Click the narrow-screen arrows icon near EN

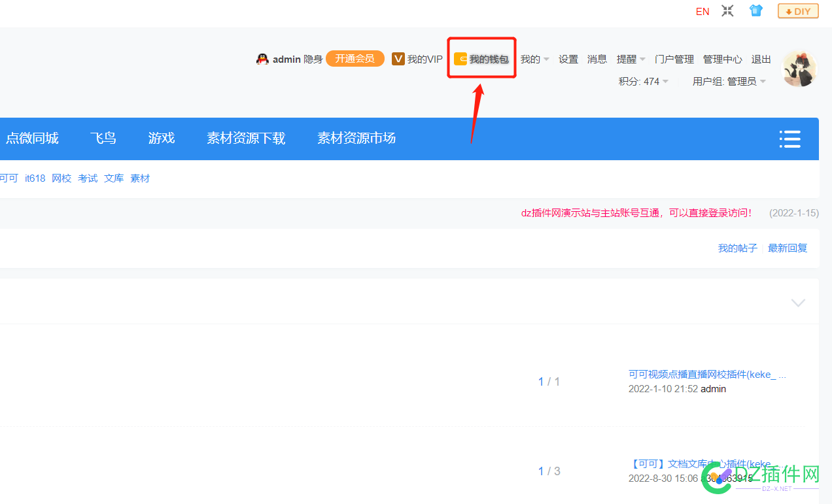click(727, 10)
